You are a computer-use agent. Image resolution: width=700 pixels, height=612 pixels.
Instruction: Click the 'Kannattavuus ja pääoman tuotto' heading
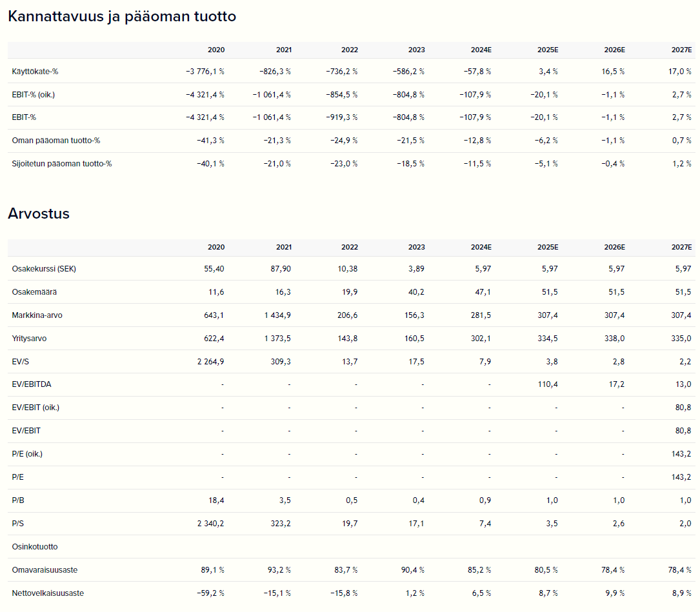[x=122, y=17]
